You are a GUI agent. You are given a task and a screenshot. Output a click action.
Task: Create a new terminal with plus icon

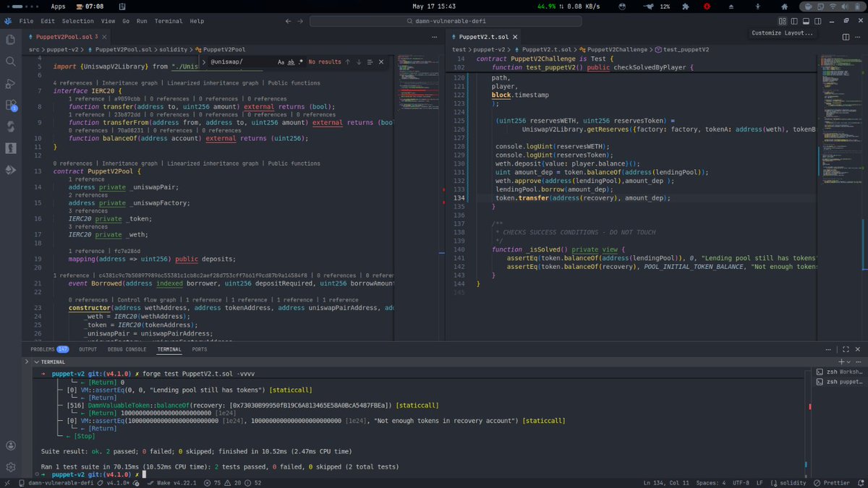pyautogui.click(x=841, y=361)
